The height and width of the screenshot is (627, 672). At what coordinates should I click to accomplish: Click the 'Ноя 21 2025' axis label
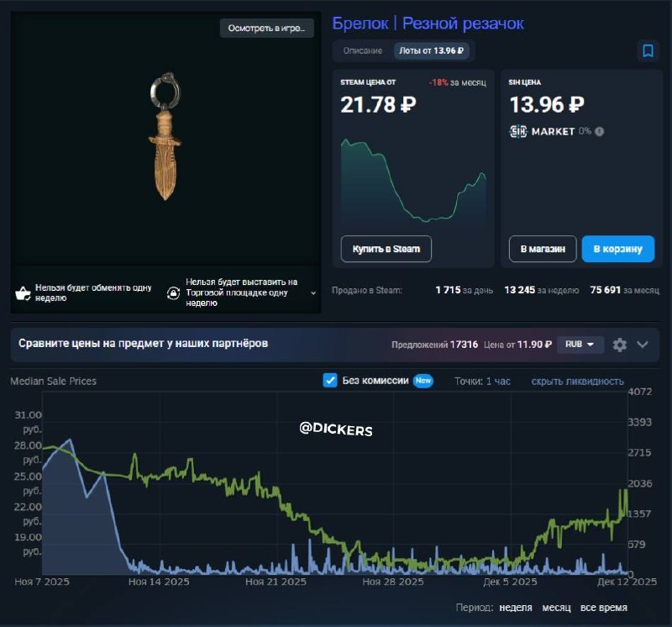(x=276, y=582)
